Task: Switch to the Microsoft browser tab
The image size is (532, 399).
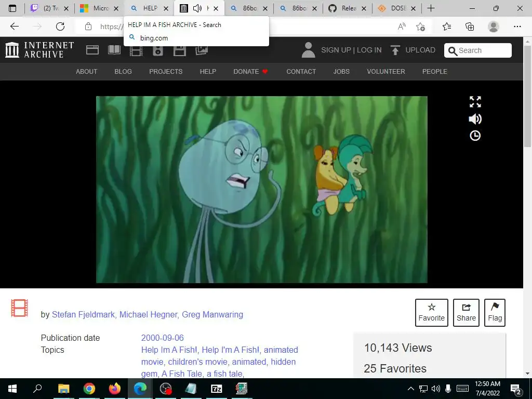Action: tap(100, 8)
